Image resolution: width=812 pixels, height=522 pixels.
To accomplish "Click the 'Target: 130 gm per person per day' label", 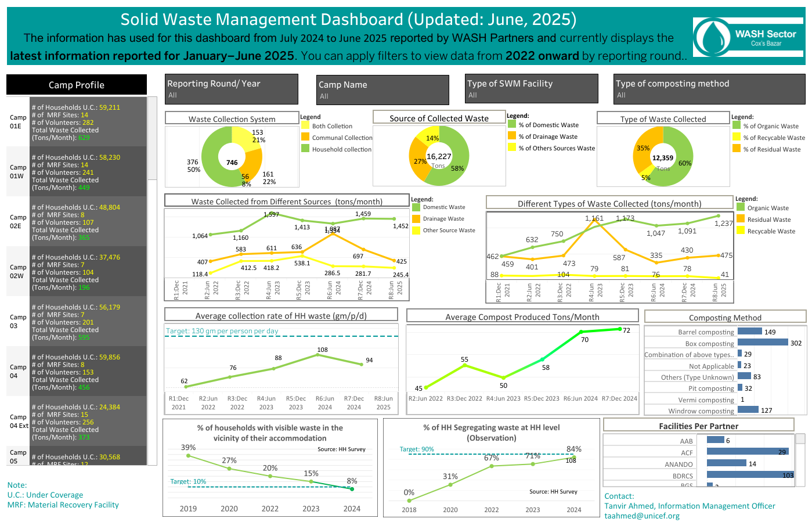I will pyautogui.click(x=222, y=331).
